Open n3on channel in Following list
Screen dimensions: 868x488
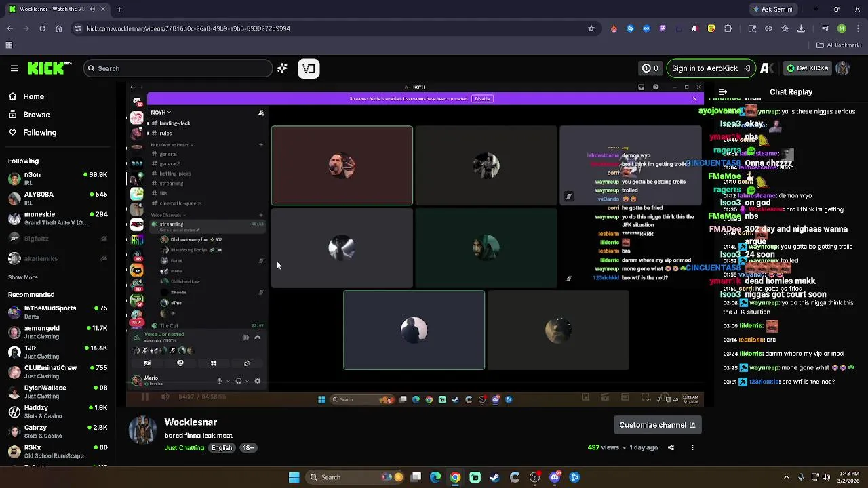57,179
